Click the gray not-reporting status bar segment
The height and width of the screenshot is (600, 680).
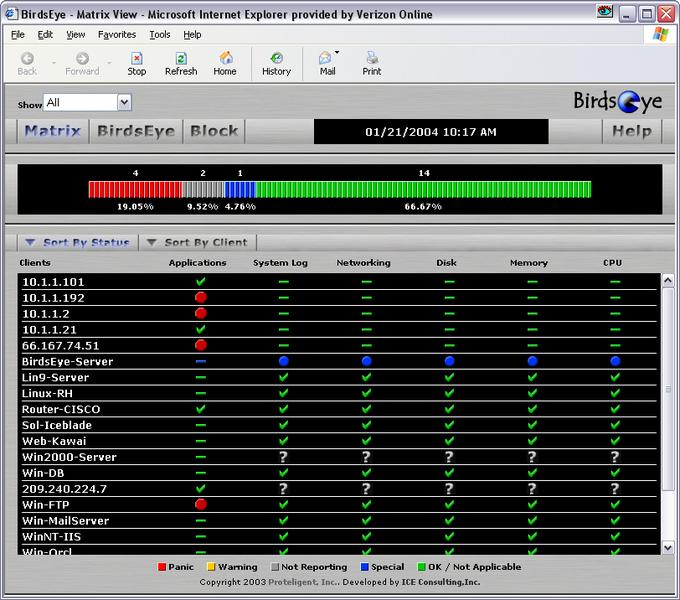tap(203, 190)
